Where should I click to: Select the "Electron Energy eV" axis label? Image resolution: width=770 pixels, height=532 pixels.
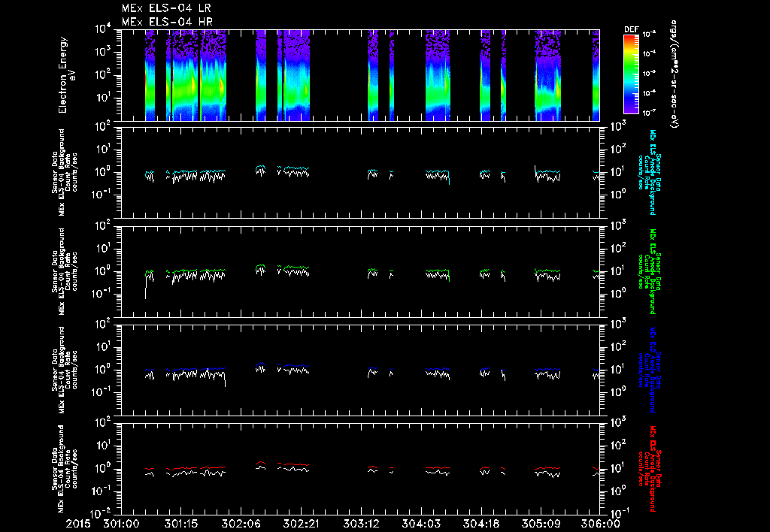pyautogui.click(x=66, y=75)
